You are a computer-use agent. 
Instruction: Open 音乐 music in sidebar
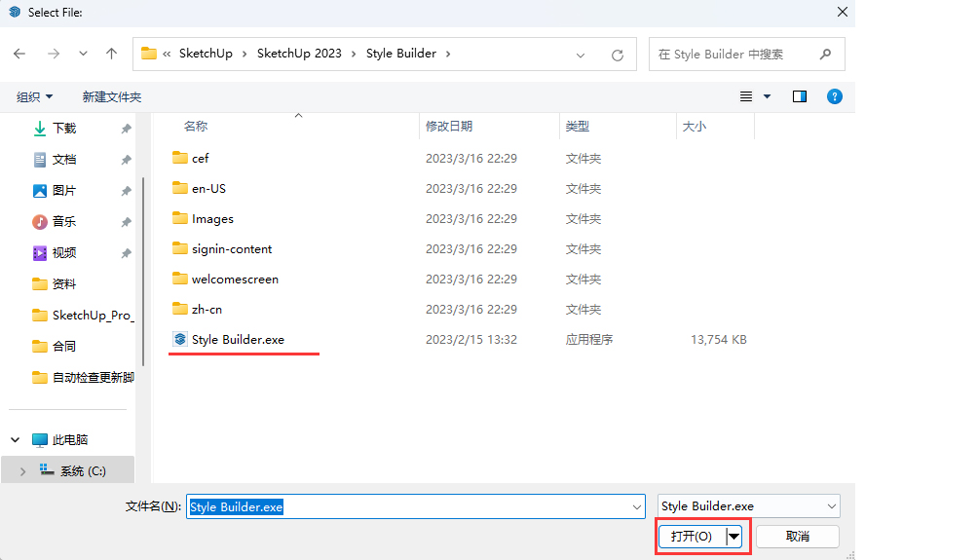coord(64,221)
